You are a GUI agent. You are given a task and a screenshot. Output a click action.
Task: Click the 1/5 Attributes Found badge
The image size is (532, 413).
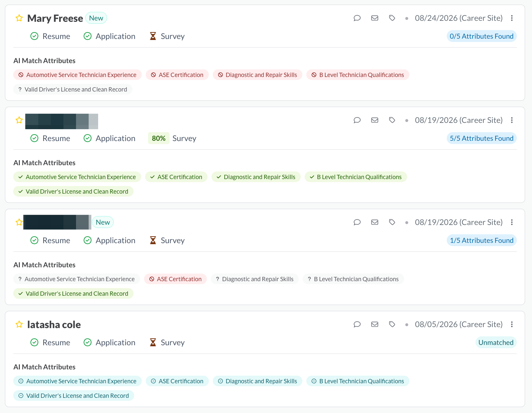tap(481, 241)
